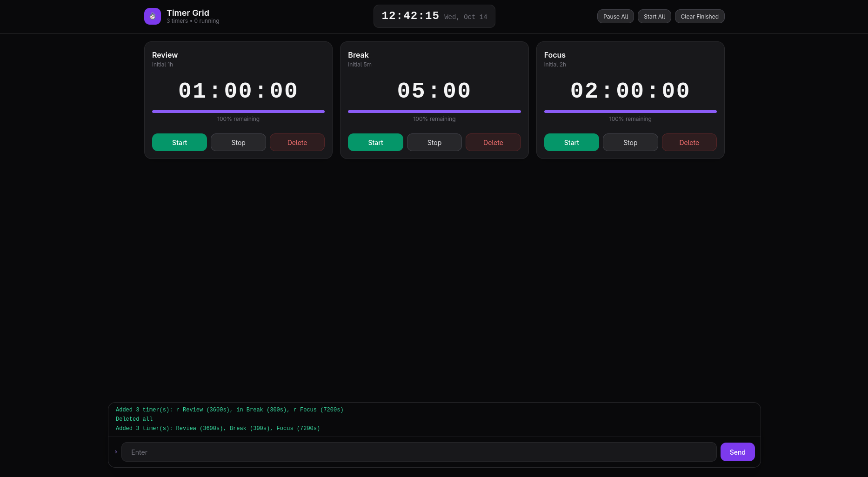
Task: Focus the Enter command input field
Action: pos(419,452)
